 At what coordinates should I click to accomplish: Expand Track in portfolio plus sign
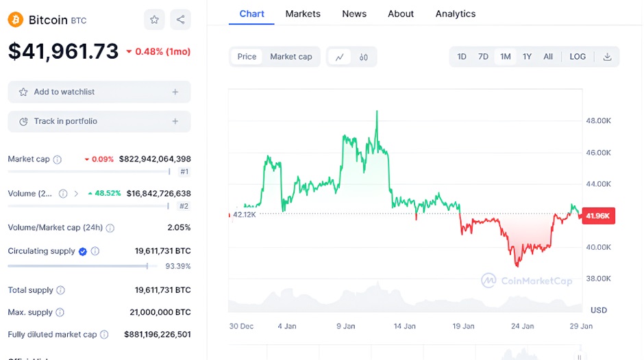(175, 121)
